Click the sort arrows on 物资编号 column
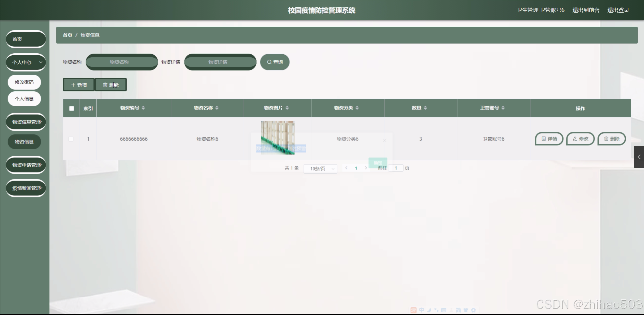644x315 pixels. point(143,108)
